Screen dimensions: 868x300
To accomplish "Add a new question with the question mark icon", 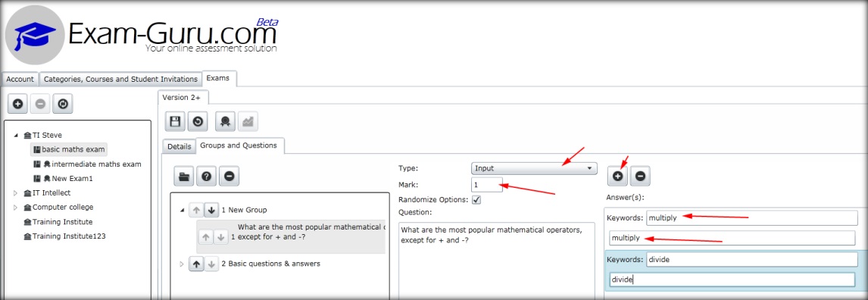I will [207, 176].
